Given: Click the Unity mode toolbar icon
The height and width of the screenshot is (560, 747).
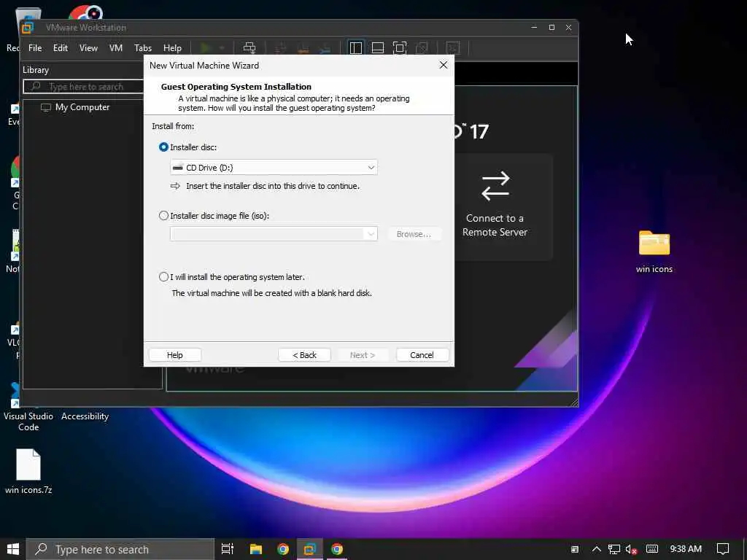Looking at the screenshot, I should [422, 47].
